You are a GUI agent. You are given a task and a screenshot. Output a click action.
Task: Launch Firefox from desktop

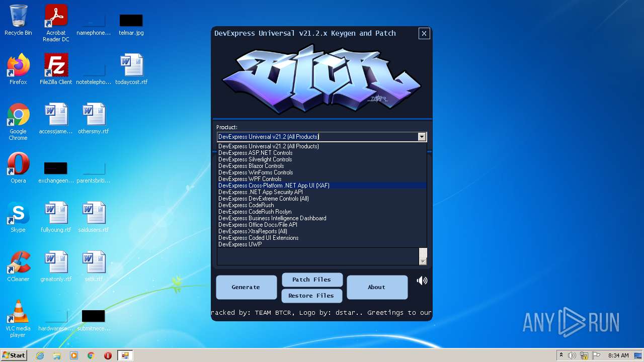pos(18,69)
